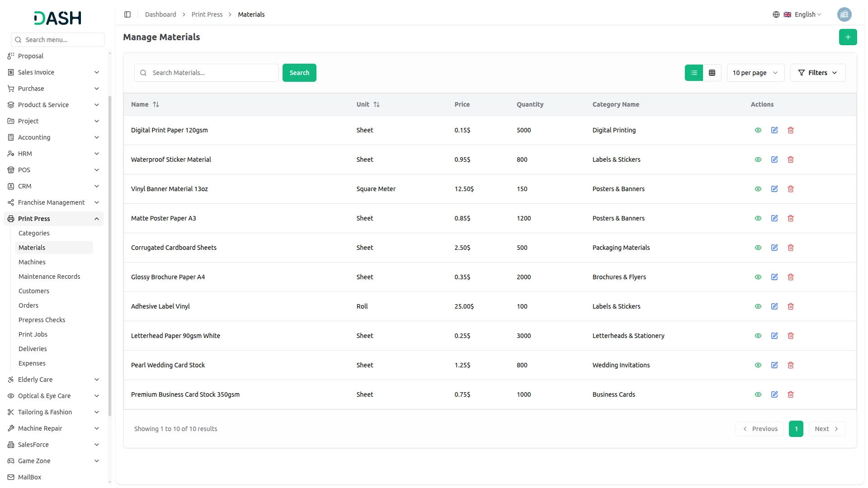Switch to list view layout
The image size is (868, 488).
click(x=693, y=73)
